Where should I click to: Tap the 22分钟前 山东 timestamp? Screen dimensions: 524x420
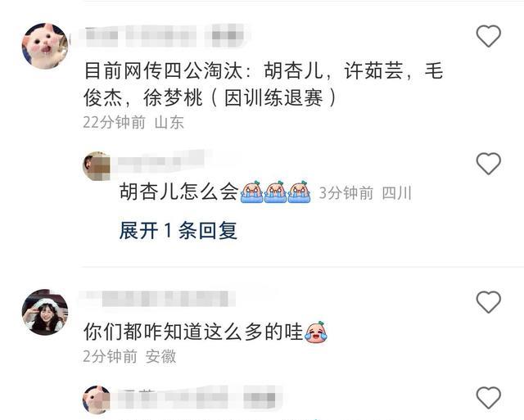point(133,122)
